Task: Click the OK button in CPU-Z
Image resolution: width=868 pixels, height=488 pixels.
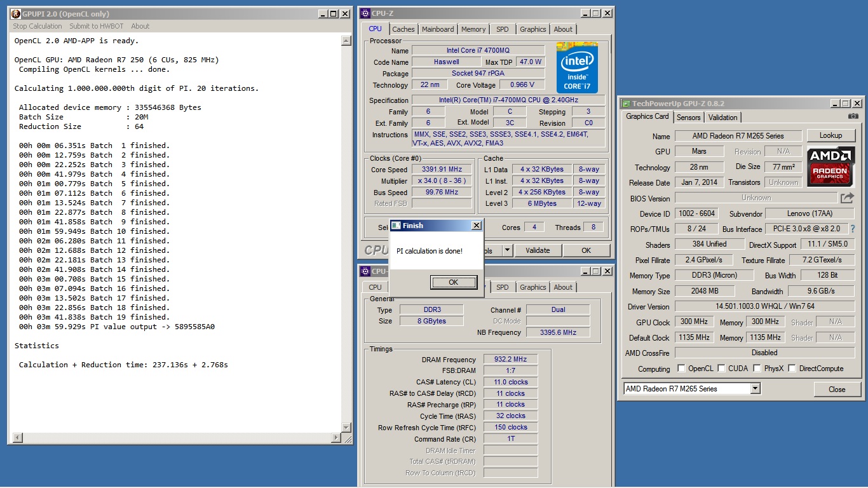Action: (587, 250)
